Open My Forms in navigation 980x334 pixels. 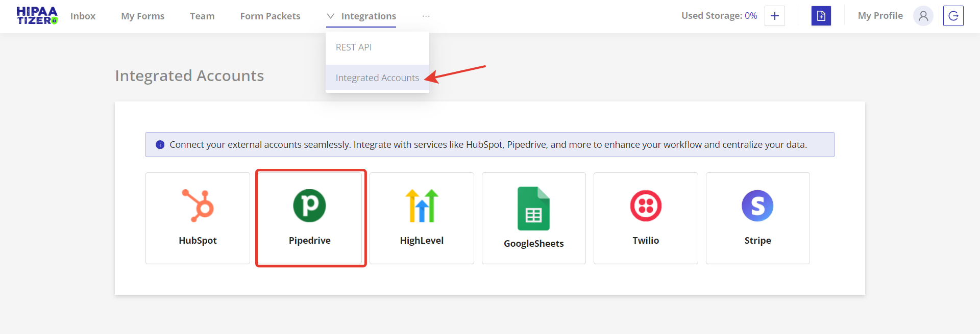[x=142, y=16]
